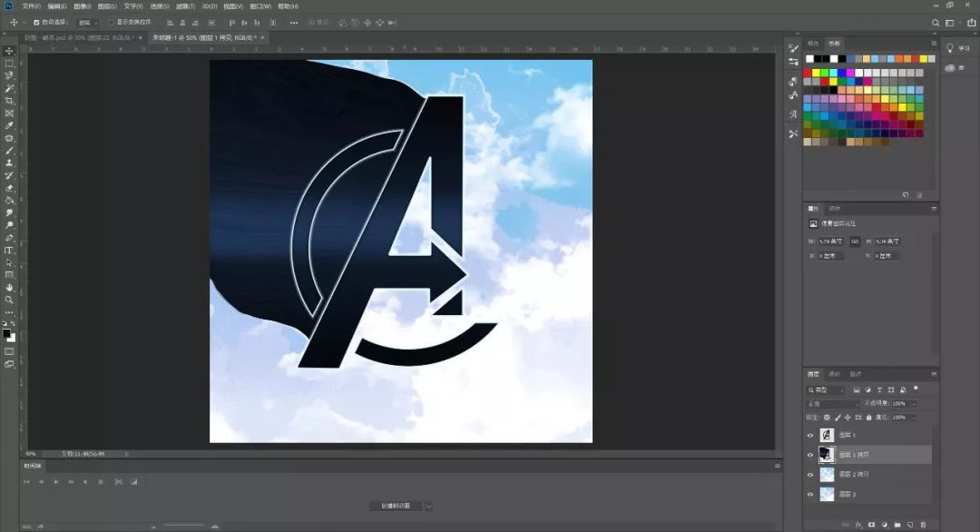Hide the 图层 1 layer with eye icon
Viewport: 980px width, 532px height.
tap(811, 436)
